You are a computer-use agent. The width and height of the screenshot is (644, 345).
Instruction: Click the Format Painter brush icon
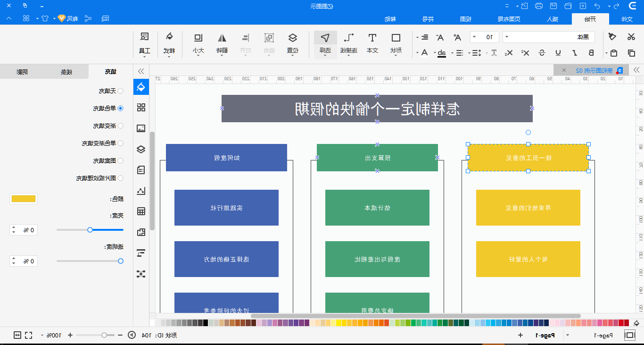point(612,37)
